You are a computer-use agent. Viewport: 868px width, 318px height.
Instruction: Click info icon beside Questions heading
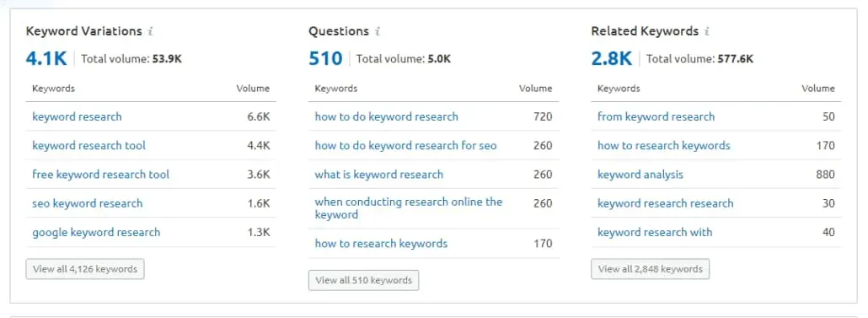378,31
